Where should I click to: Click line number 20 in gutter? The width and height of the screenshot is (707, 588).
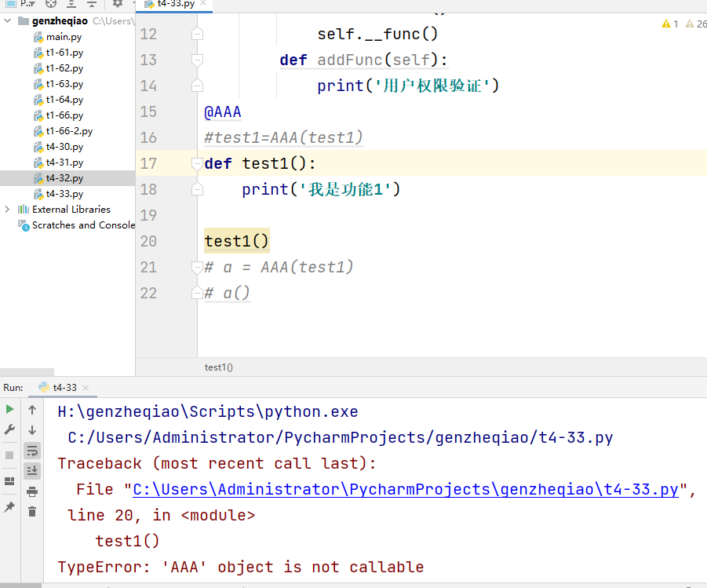148,242
